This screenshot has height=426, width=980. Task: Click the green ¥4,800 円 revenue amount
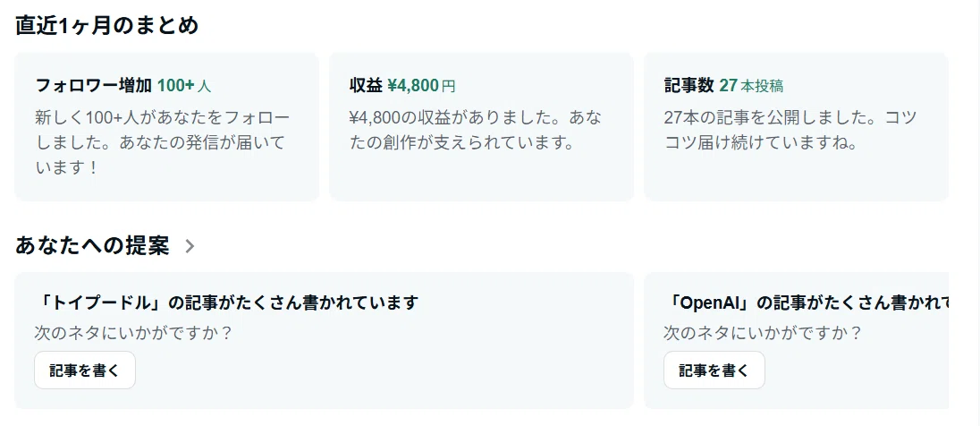[421, 86]
